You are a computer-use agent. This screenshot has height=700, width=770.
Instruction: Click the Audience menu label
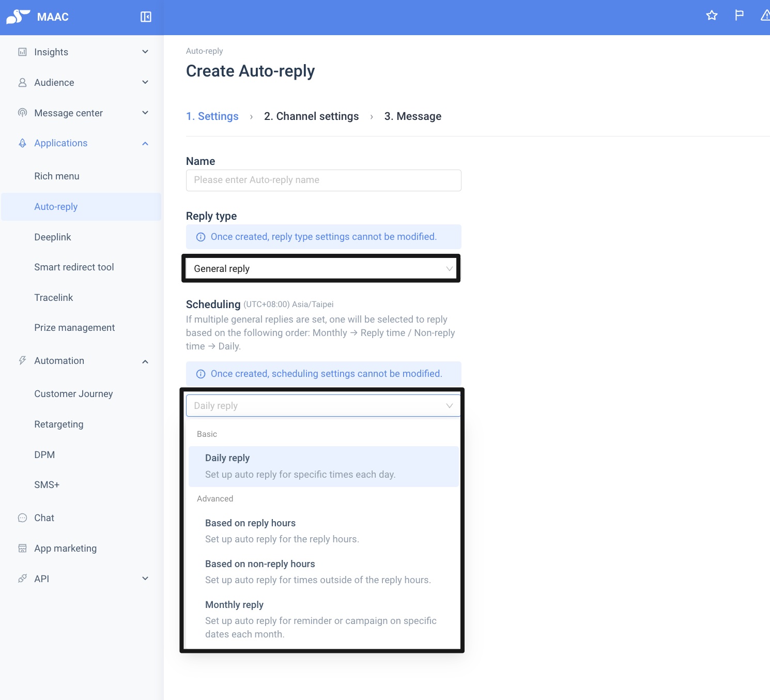click(x=54, y=83)
